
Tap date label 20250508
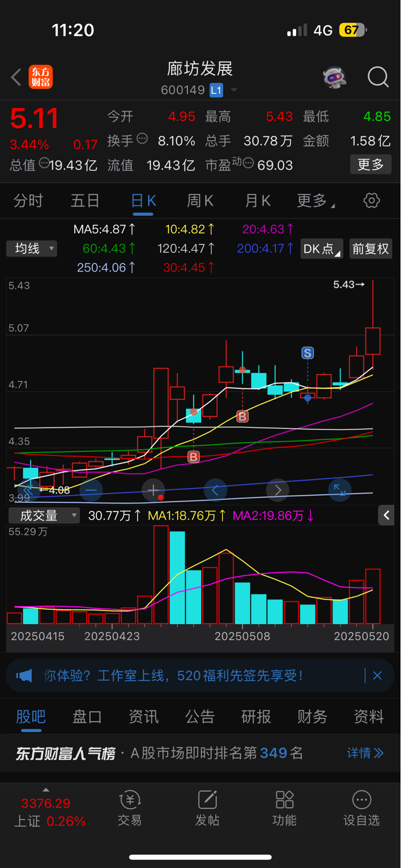point(242,637)
